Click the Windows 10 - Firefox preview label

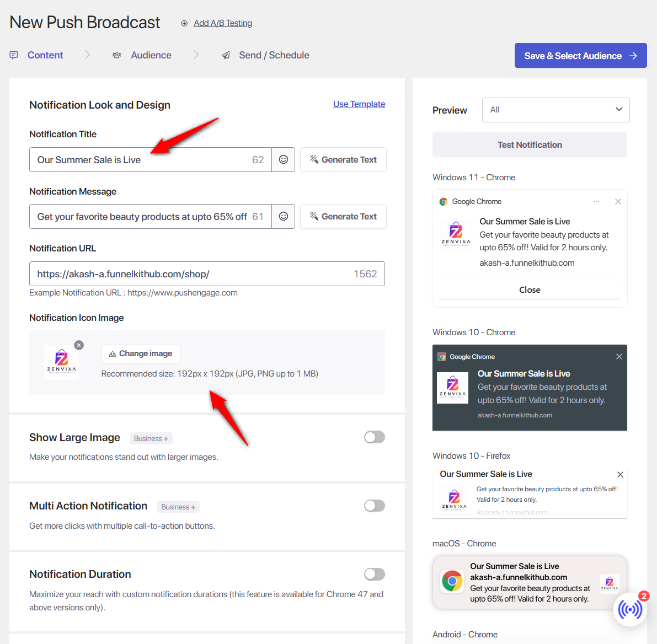(x=472, y=455)
